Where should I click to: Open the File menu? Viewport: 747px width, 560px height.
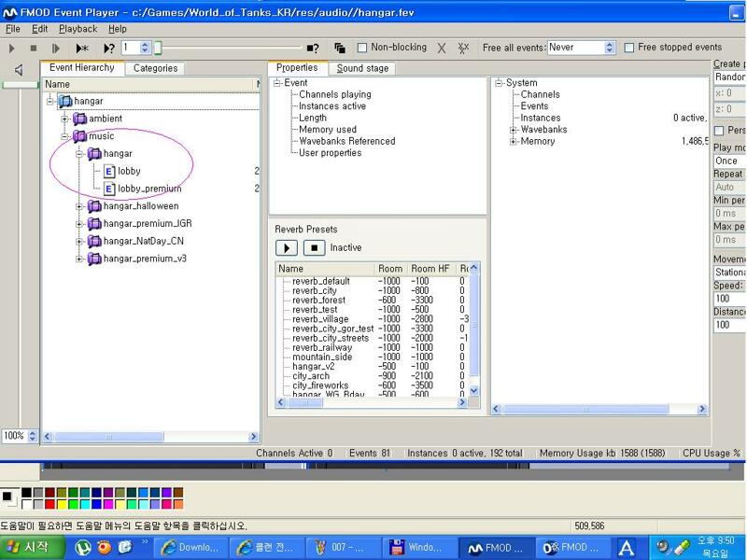pyautogui.click(x=13, y=29)
